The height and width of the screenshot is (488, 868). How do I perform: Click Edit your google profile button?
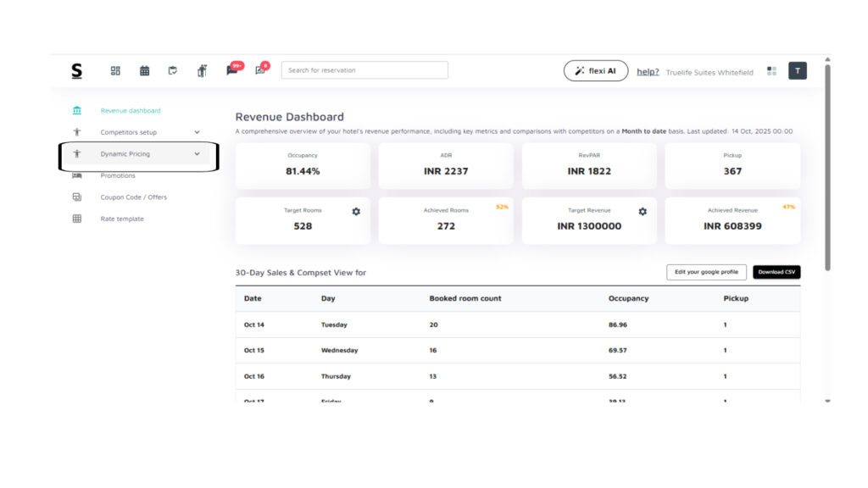tap(706, 272)
